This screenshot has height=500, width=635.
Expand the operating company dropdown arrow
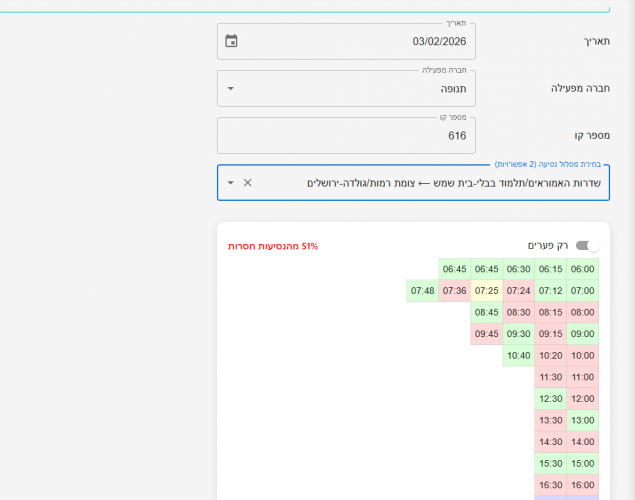(x=232, y=88)
